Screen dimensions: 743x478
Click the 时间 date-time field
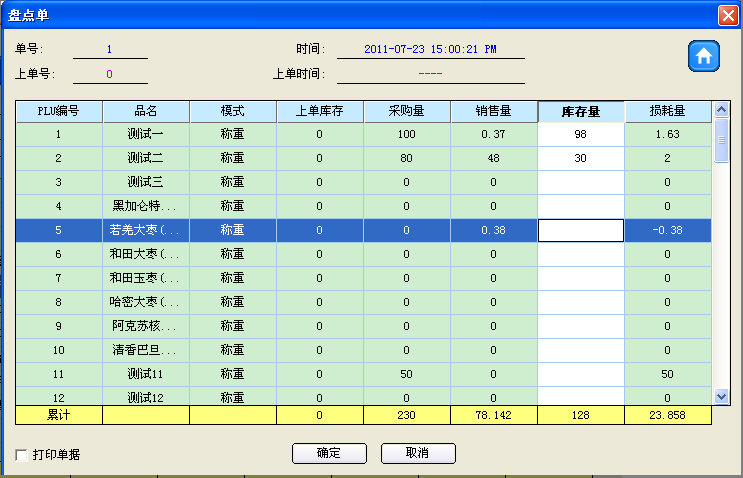pyautogui.click(x=430, y=49)
